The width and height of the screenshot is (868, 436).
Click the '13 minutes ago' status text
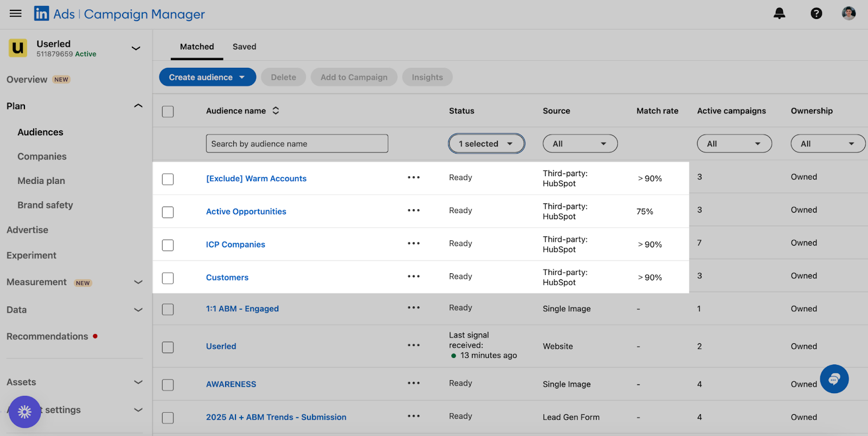click(489, 356)
